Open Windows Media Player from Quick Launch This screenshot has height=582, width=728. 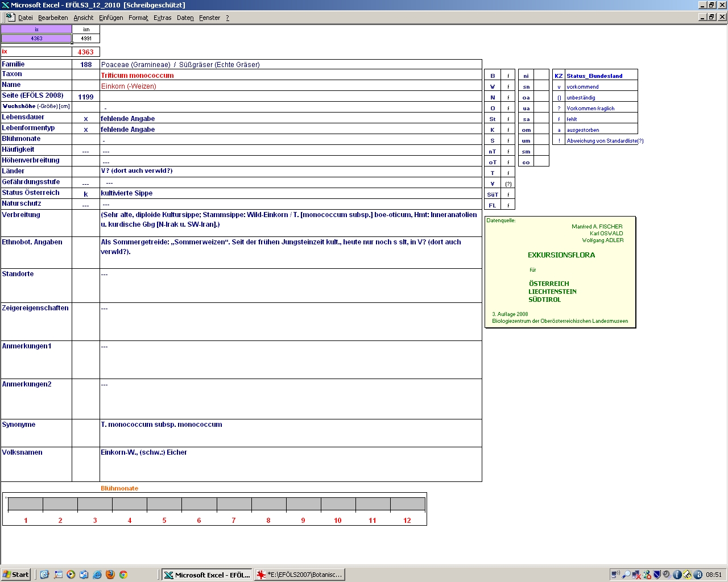71,575
